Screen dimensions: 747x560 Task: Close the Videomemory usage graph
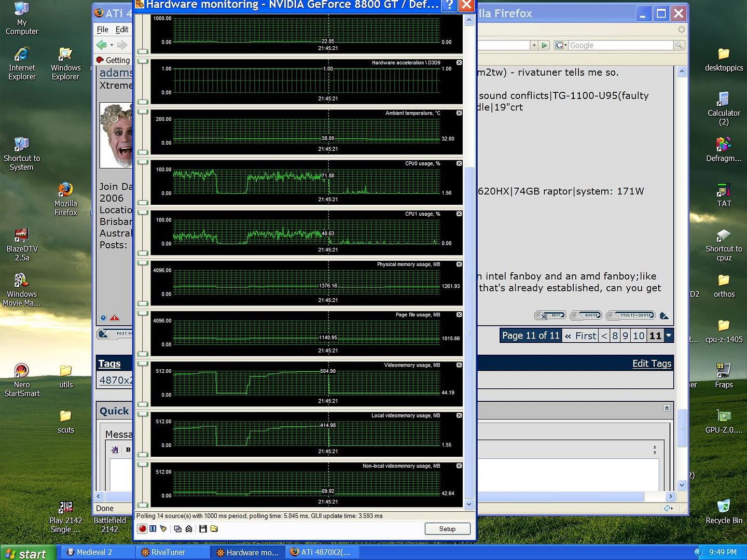tap(459, 365)
